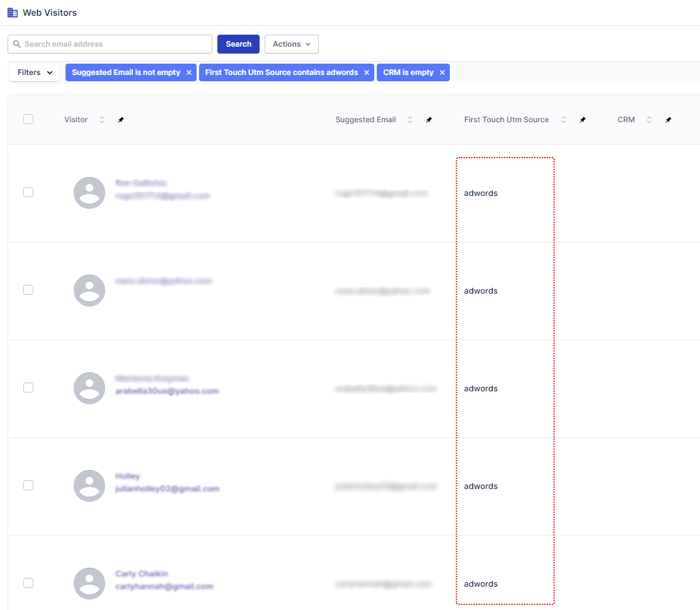
Task: Open arabella30us@yahoo.com visitor link
Action: (x=167, y=391)
